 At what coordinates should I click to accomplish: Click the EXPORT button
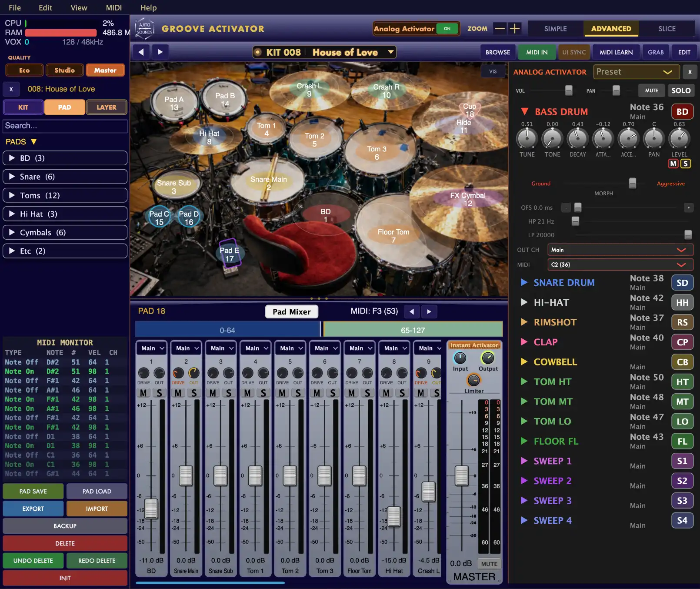tap(33, 509)
